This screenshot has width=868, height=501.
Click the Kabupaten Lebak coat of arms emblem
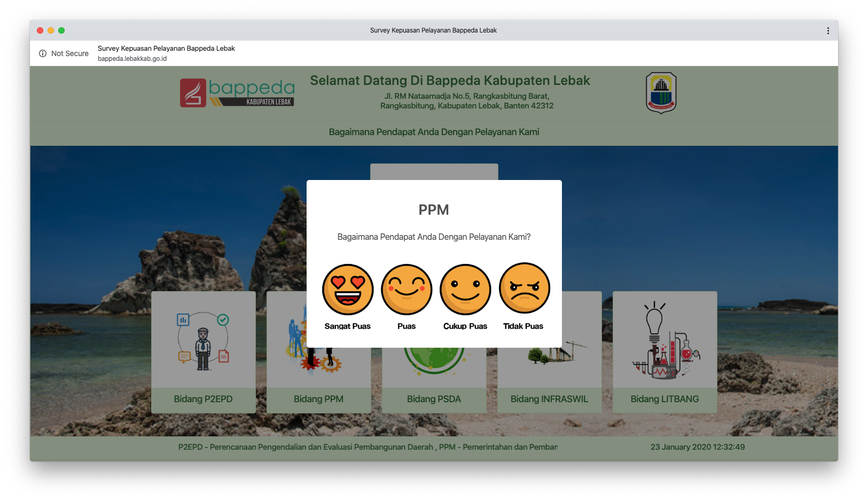[661, 92]
